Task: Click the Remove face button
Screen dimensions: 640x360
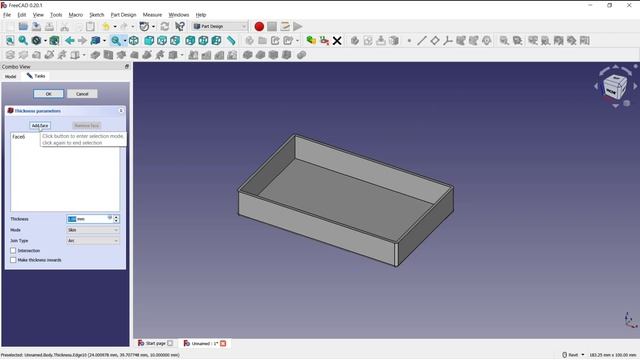Action: (x=87, y=126)
